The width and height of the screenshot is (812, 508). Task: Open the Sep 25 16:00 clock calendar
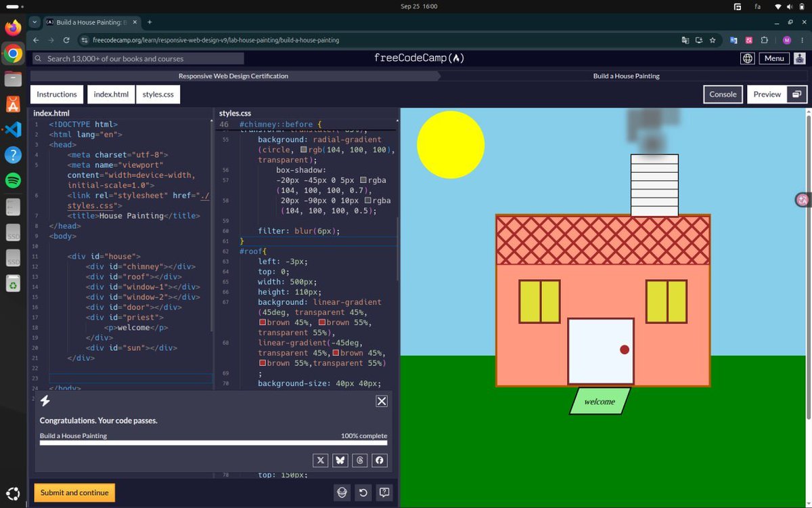pyautogui.click(x=419, y=6)
